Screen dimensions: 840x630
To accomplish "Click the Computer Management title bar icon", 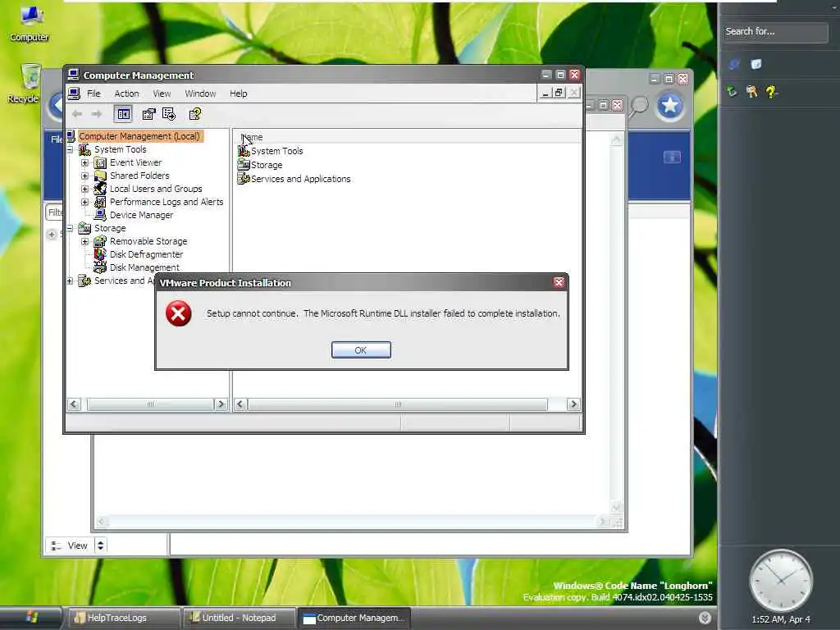I will (x=73, y=75).
